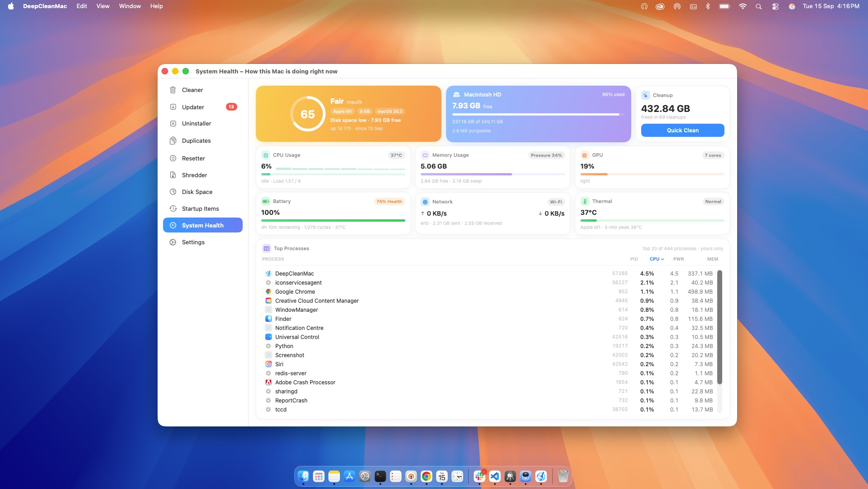Click the Spotlight search menu bar icon
Image resolution: width=868 pixels, height=489 pixels.
[758, 6]
